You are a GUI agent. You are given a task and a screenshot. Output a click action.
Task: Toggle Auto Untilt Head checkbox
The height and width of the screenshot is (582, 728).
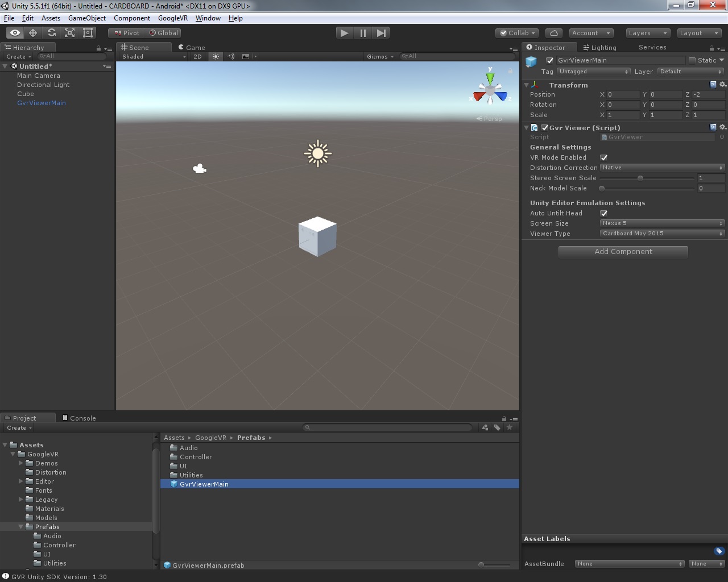[603, 213]
